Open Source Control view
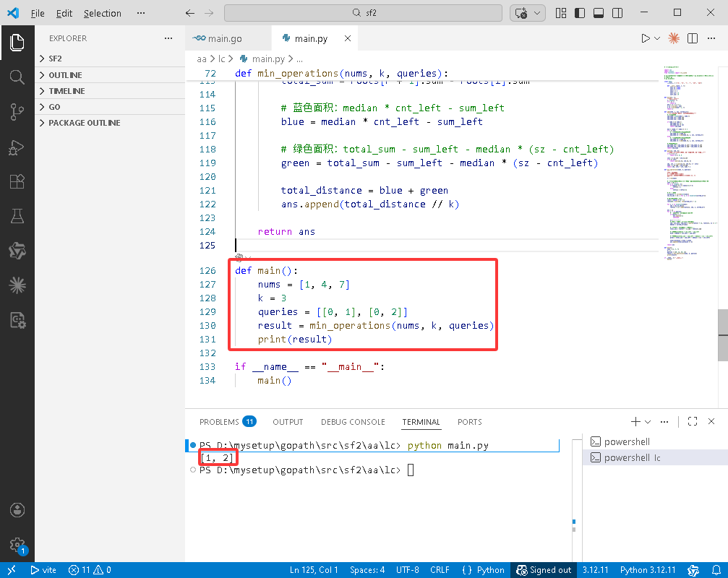Viewport: 728px width, 578px height. tap(17, 112)
